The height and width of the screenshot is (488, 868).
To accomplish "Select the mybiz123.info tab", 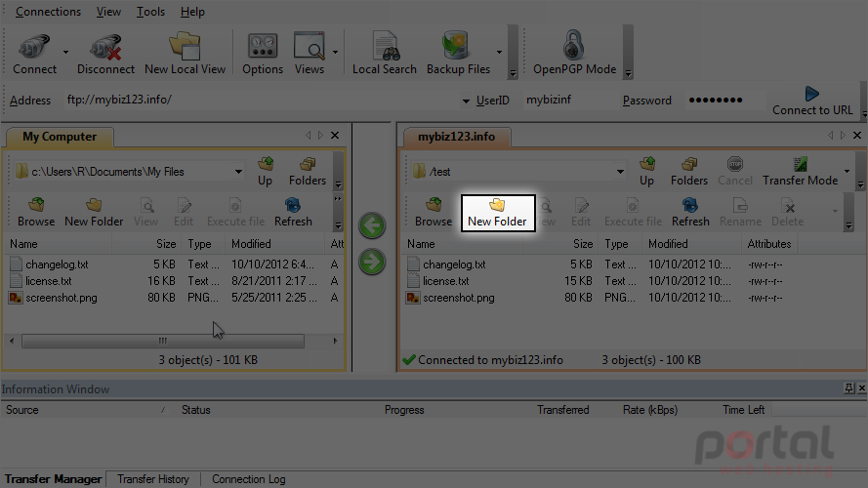I will pos(457,137).
